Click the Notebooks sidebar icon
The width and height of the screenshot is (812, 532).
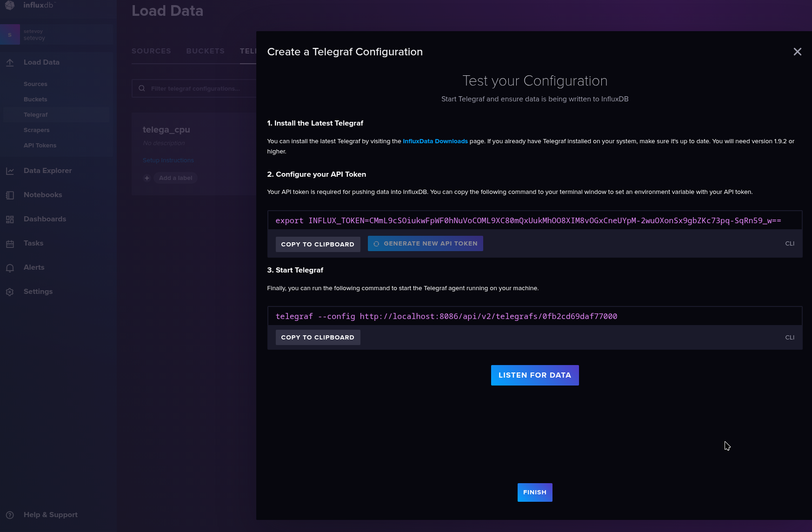[10, 195]
